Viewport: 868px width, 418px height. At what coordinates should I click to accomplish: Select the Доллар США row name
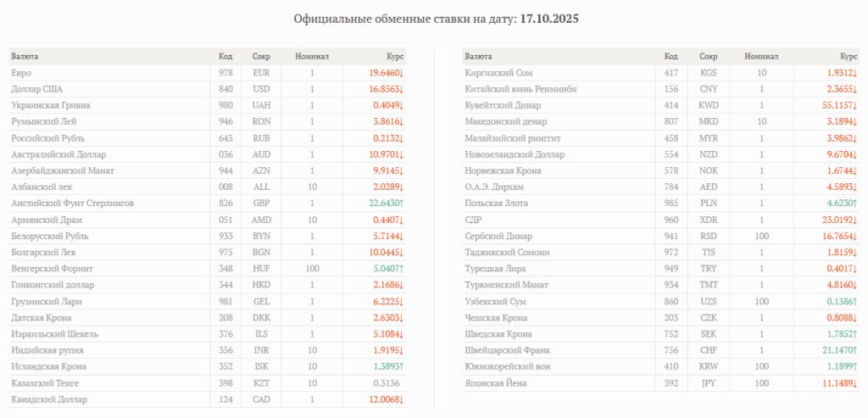tap(37, 89)
